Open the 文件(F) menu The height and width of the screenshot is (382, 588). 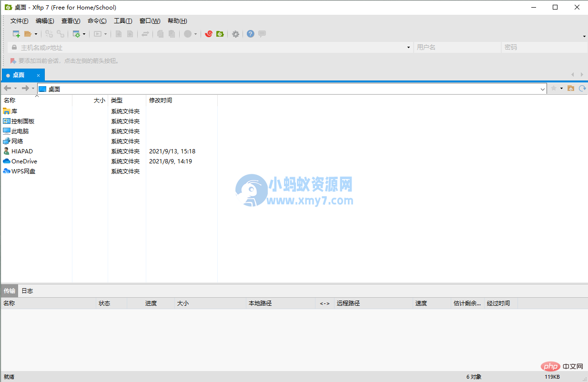20,21
